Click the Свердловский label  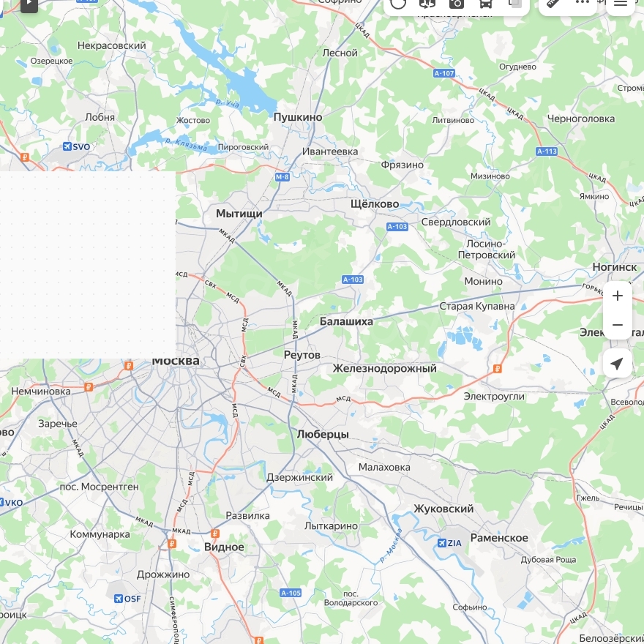point(456,222)
